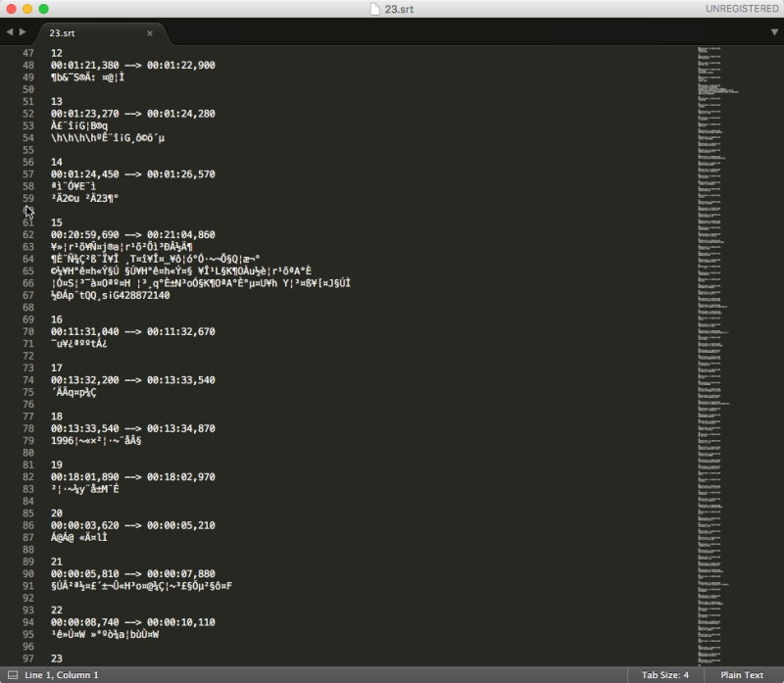This screenshot has height=683, width=784.
Task: Close the 23.srt tab
Action: pyautogui.click(x=150, y=33)
